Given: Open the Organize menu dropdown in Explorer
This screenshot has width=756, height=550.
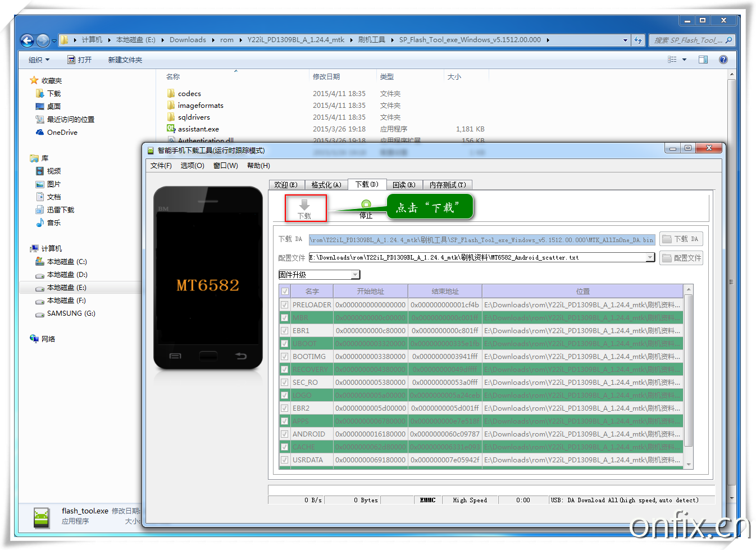Looking at the screenshot, I should pos(39,60).
